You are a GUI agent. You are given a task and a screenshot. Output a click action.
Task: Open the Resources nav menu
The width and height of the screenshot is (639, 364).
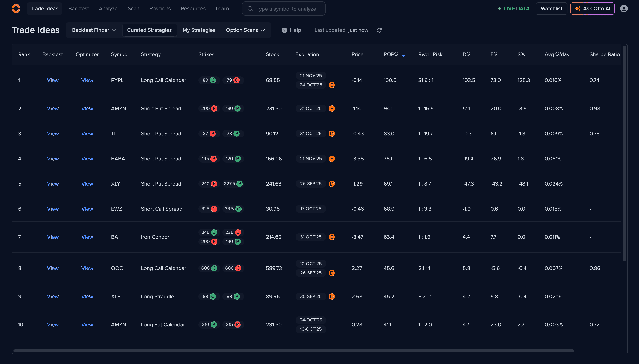coord(193,8)
